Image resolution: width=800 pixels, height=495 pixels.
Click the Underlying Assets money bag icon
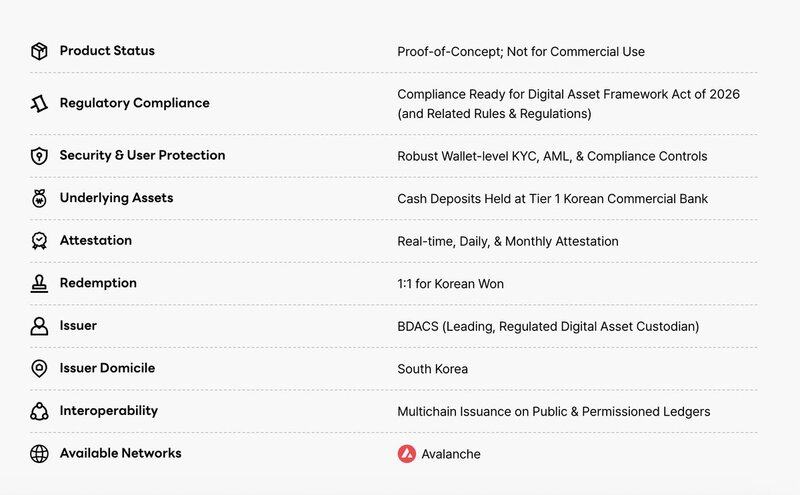tap(39, 198)
